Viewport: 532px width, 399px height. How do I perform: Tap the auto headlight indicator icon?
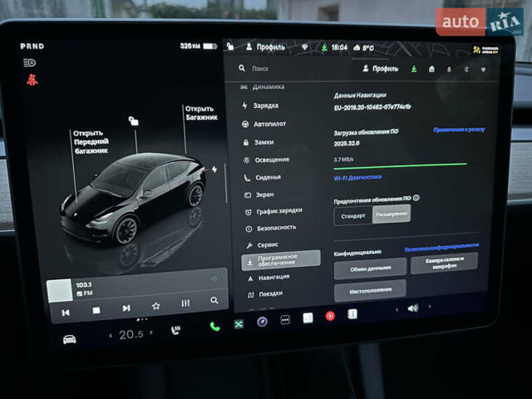(x=30, y=62)
